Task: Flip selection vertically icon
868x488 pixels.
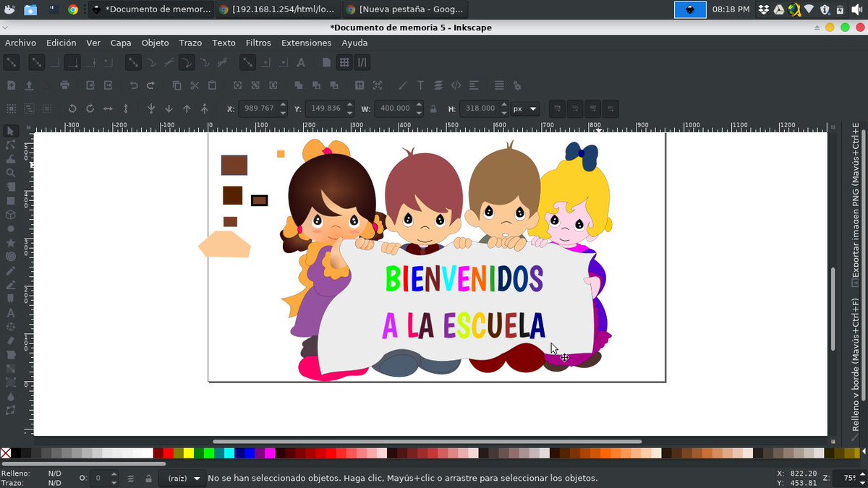Action: coord(126,108)
